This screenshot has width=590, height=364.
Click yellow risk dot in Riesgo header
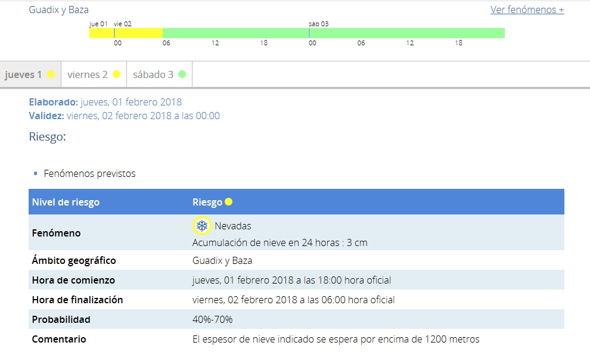click(x=229, y=202)
